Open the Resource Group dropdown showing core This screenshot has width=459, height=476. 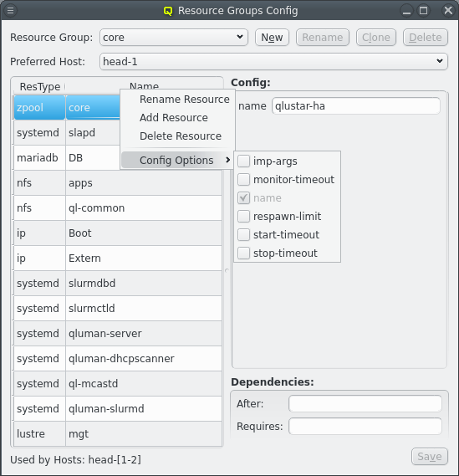click(x=174, y=38)
